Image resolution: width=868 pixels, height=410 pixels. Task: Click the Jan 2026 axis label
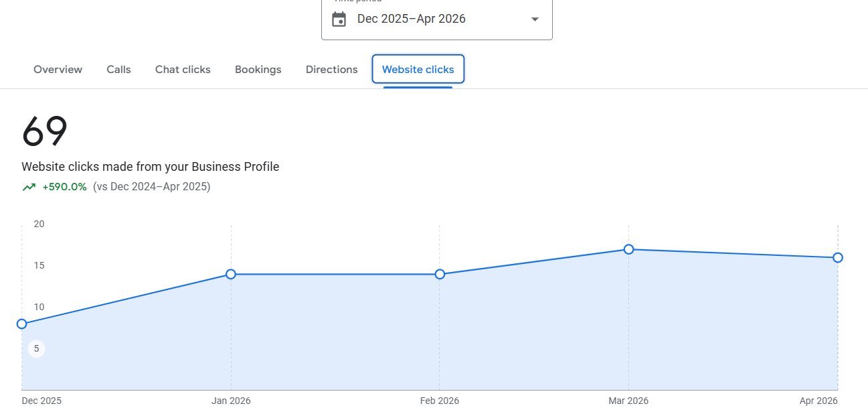pos(231,401)
